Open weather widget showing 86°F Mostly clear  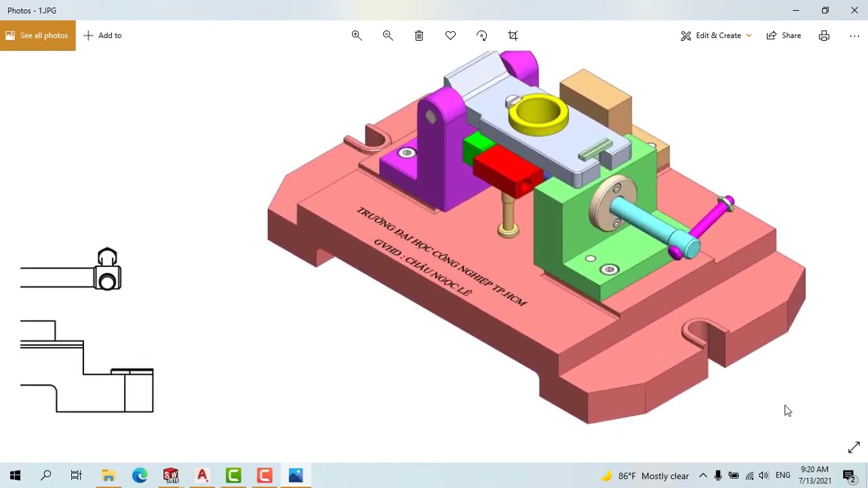[645, 476]
